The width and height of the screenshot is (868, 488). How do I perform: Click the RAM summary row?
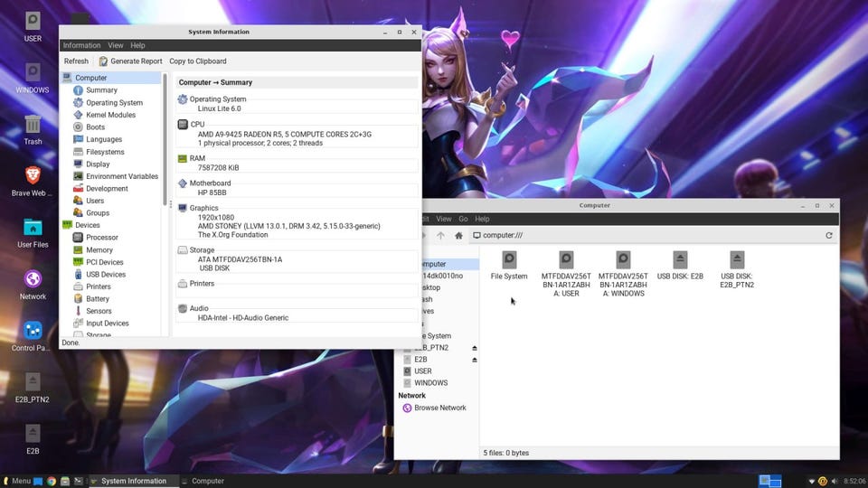click(x=297, y=163)
